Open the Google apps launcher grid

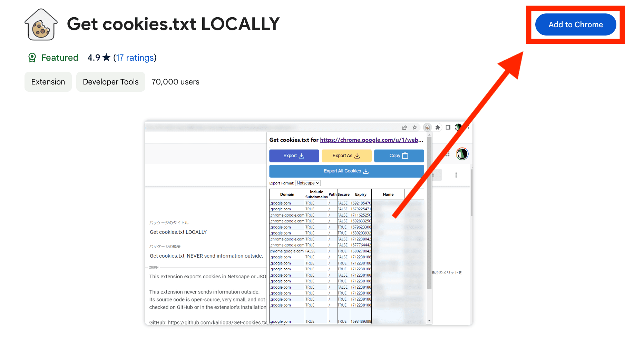(447, 154)
